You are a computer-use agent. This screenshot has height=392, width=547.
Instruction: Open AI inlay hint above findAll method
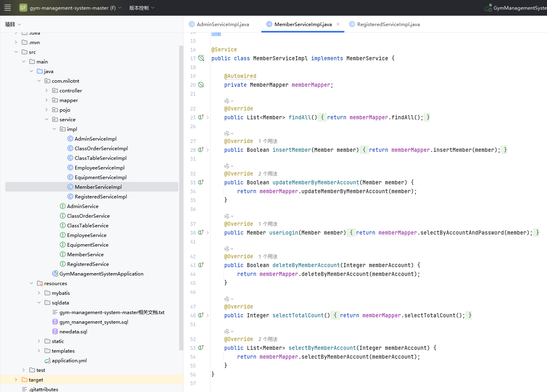click(229, 101)
